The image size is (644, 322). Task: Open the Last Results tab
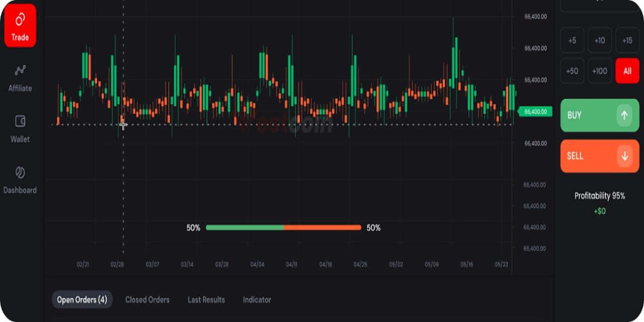206,300
